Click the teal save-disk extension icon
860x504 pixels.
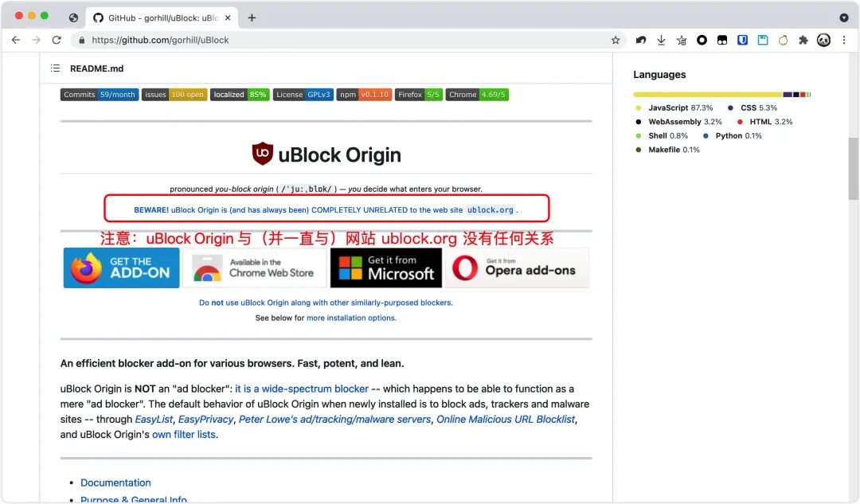762,40
